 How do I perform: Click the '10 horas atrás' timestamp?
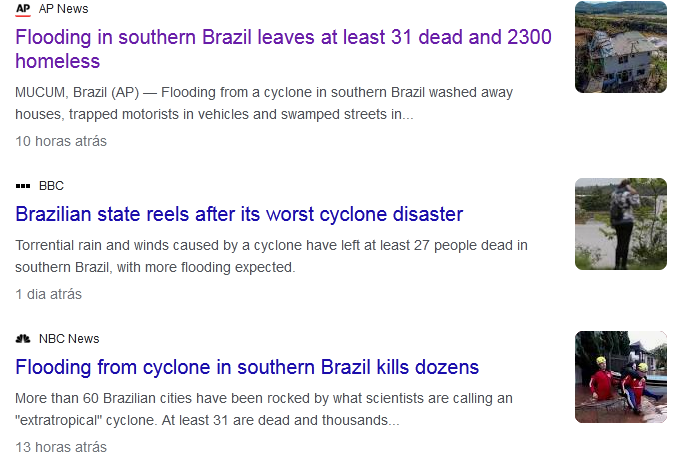(x=61, y=141)
